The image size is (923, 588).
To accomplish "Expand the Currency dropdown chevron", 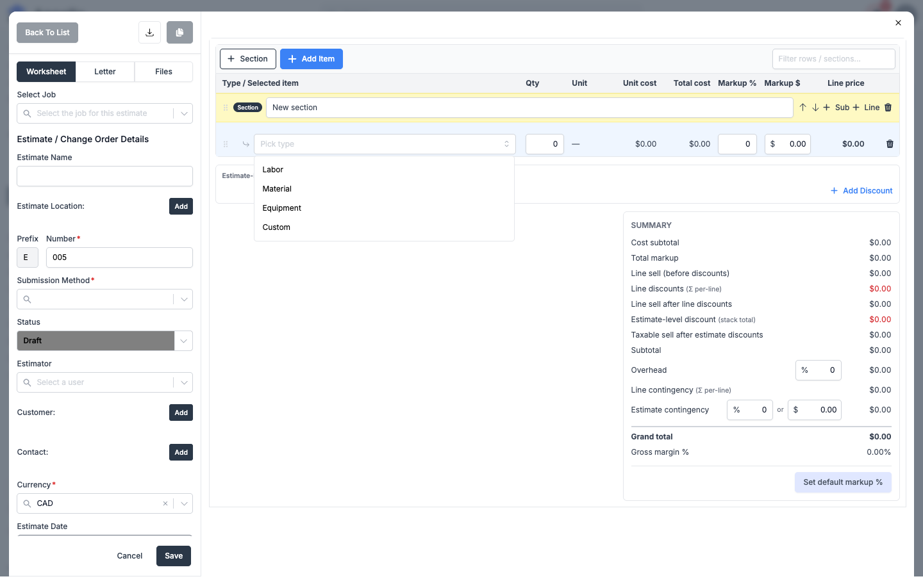I will 184,503.
